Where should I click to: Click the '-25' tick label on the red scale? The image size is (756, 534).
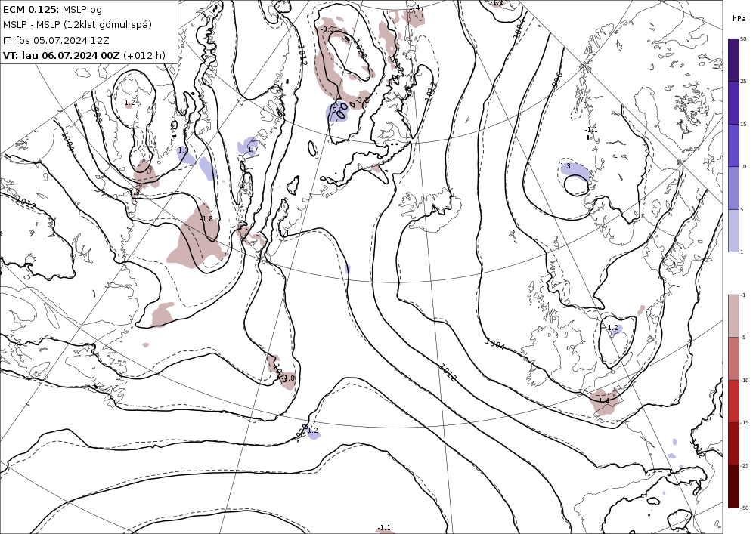point(745,465)
